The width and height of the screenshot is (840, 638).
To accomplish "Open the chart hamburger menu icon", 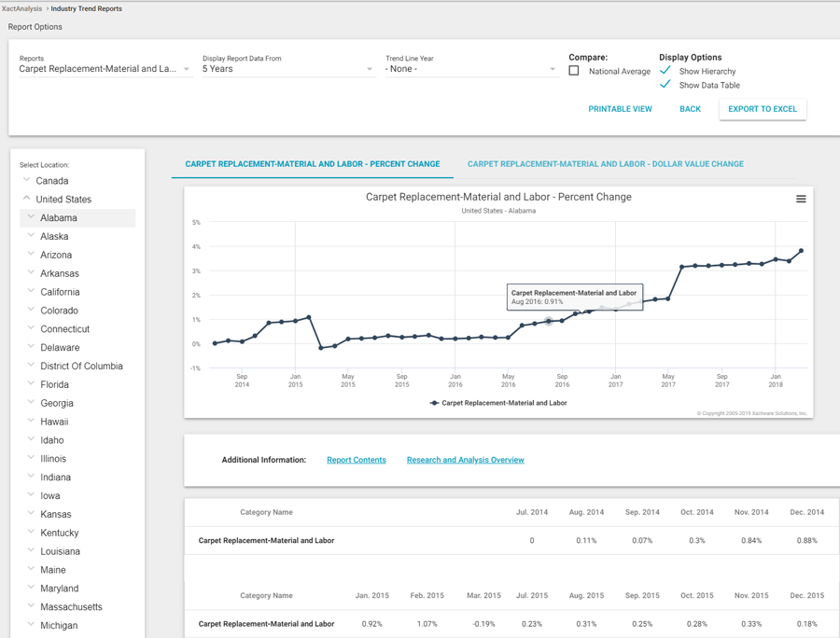I will [801, 199].
